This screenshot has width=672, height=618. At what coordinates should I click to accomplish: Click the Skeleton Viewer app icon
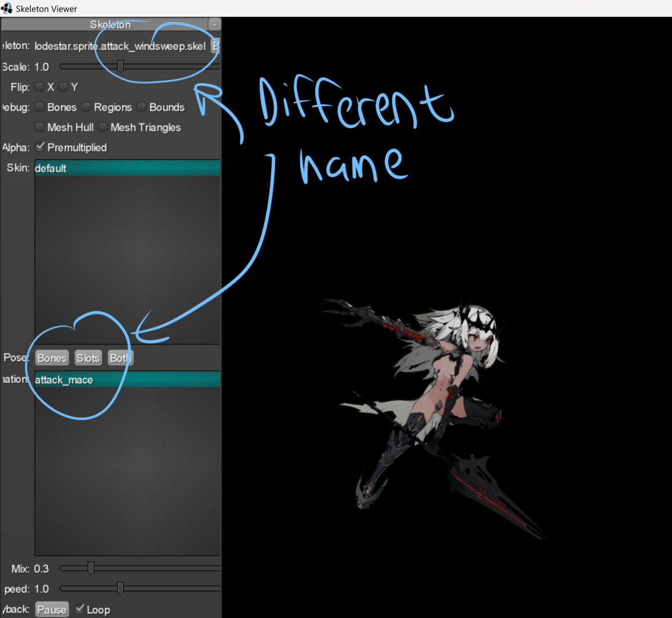pos(7,8)
